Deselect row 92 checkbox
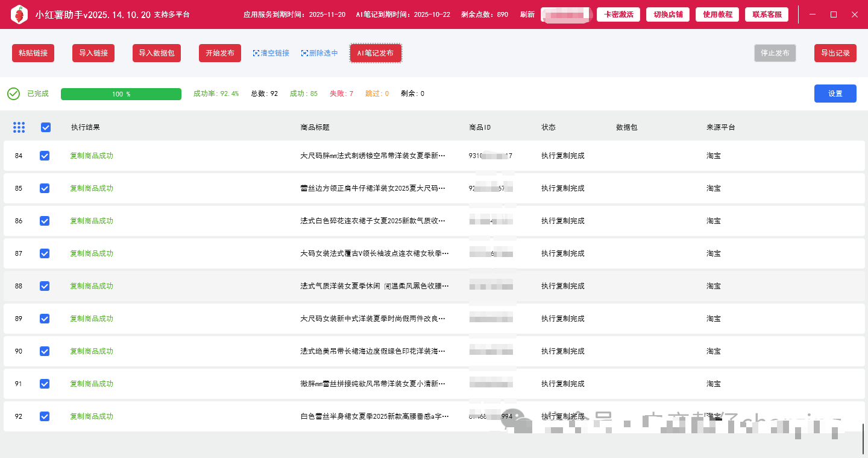The width and height of the screenshot is (868, 458). tap(45, 416)
